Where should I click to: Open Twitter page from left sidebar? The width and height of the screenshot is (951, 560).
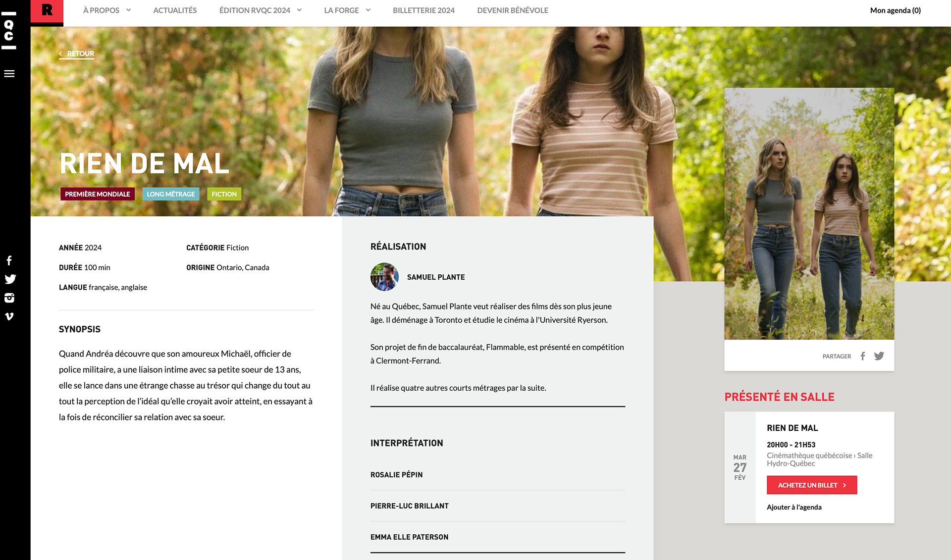(x=10, y=279)
